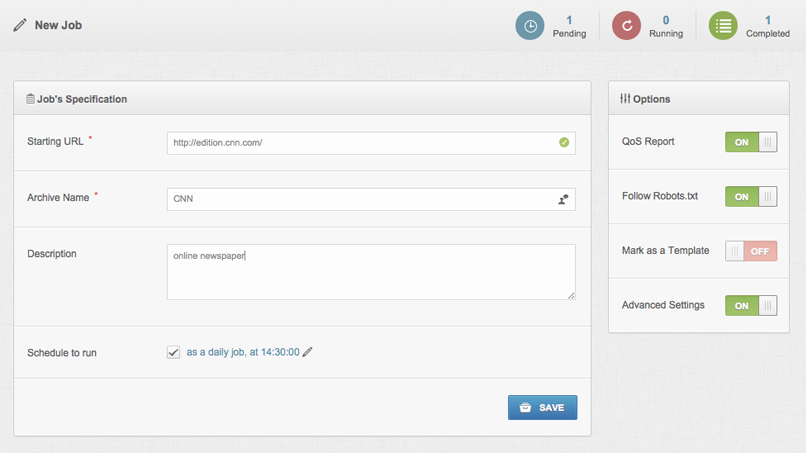Click the green URL validation checkmark

(x=564, y=143)
